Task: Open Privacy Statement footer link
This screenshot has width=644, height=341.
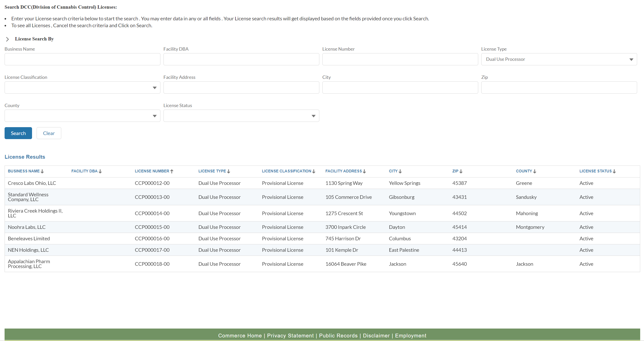Action: point(290,336)
